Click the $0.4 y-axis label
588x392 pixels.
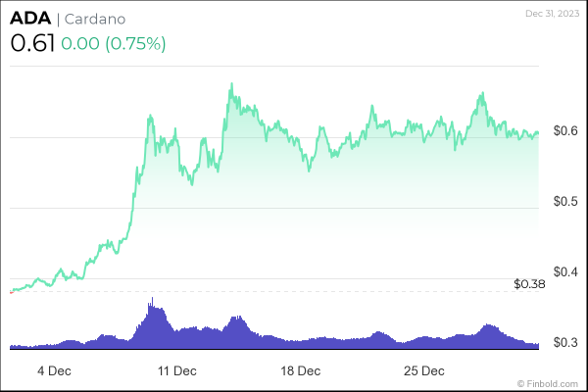(x=566, y=271)
